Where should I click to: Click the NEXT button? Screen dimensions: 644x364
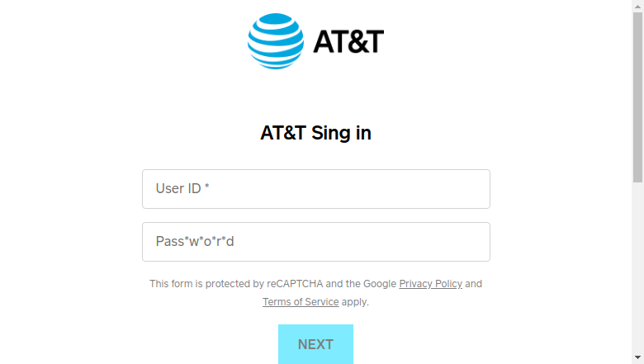tap(316, 344)
